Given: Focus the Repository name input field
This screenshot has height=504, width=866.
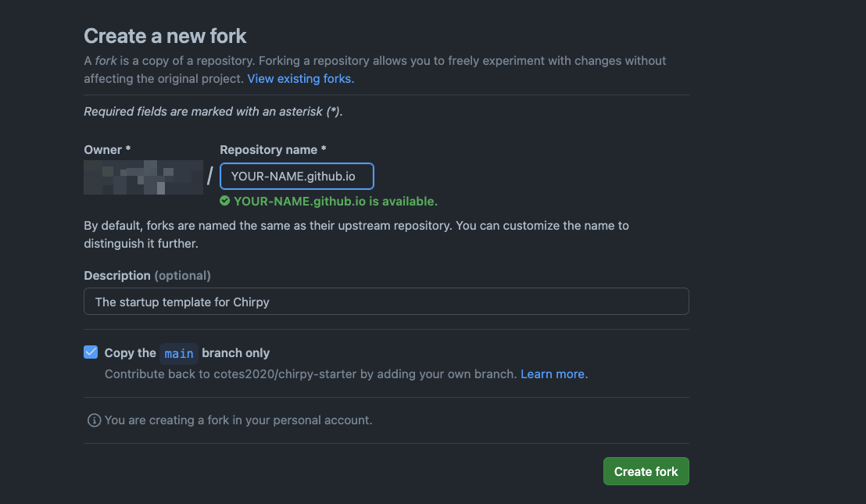Looking at the screenshot, I should pyautogui.click(x=296, y=176).
